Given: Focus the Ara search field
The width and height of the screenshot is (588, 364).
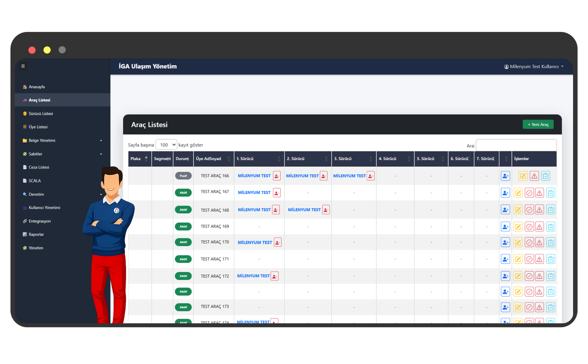Looking at the screenshot, I should (x=516, y=145).
